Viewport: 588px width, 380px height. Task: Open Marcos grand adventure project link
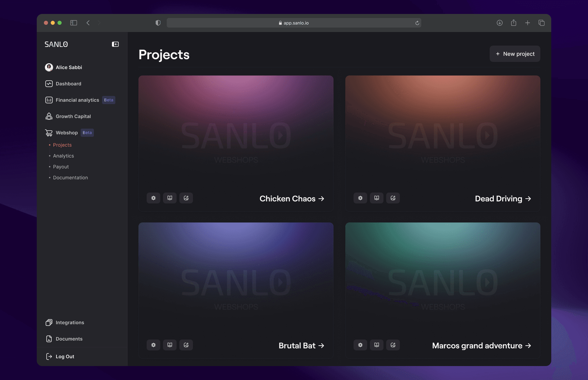pos(481,346)
